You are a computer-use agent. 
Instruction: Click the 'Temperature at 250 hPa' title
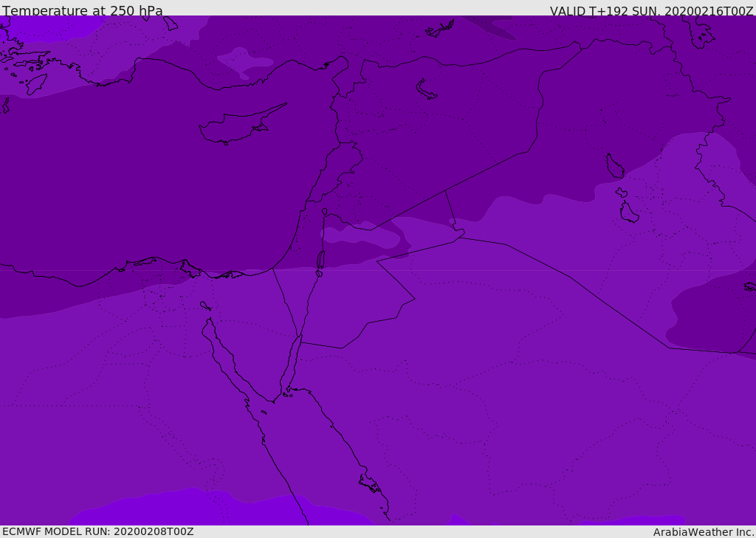pos(83,10)
